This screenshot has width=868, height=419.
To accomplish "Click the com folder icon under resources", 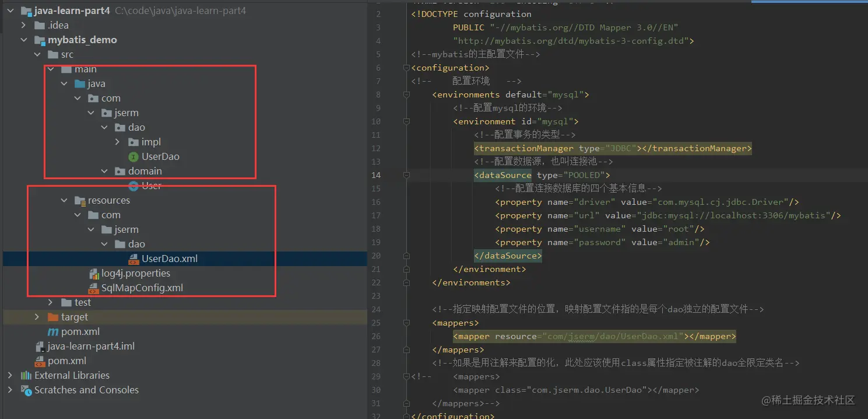I will click(93, 215).
